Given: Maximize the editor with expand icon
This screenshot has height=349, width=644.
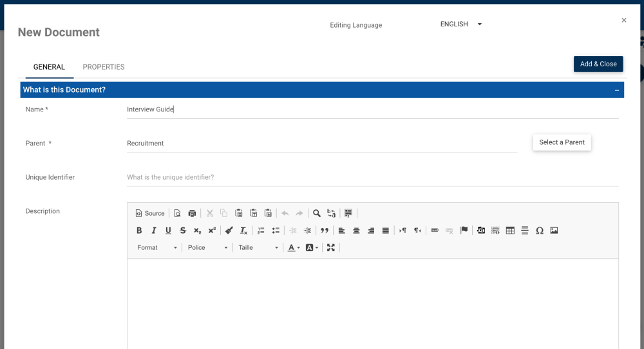Looking at the screenshot, I should coord(330,248).
